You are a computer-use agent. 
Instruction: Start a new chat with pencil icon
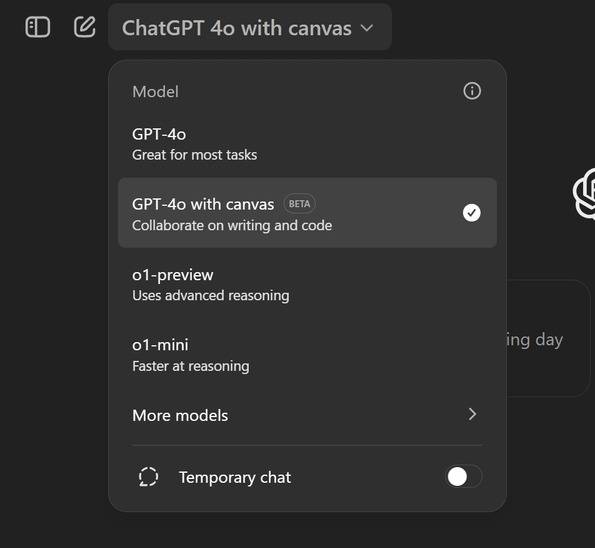coord(84,27)
